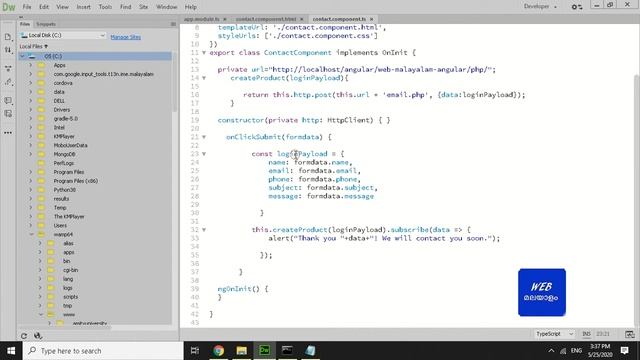Open the View menu
This screenshot has width=640, height=360.
[62, 7]
